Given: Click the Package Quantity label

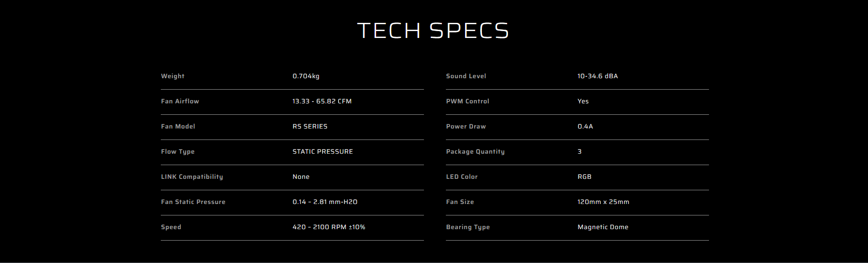Looking at the screenshot, I should (475, 151).
